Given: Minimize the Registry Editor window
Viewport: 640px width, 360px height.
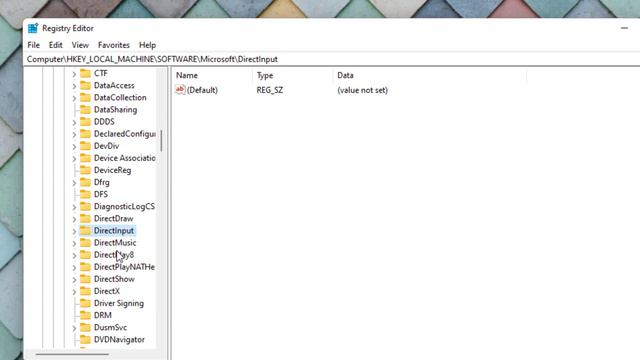Looking at the screenshot, I should coord(624,28).
